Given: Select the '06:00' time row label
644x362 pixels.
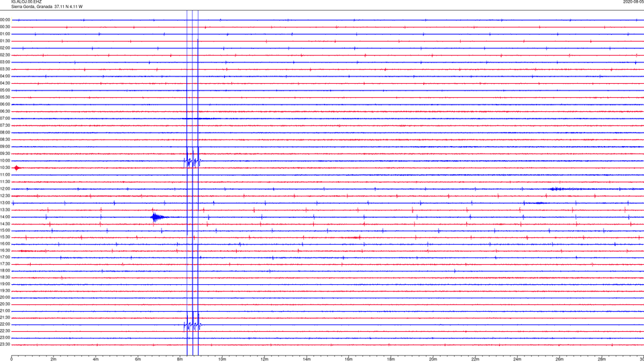Looking at the screenshot, I should [x=5, y=105].
